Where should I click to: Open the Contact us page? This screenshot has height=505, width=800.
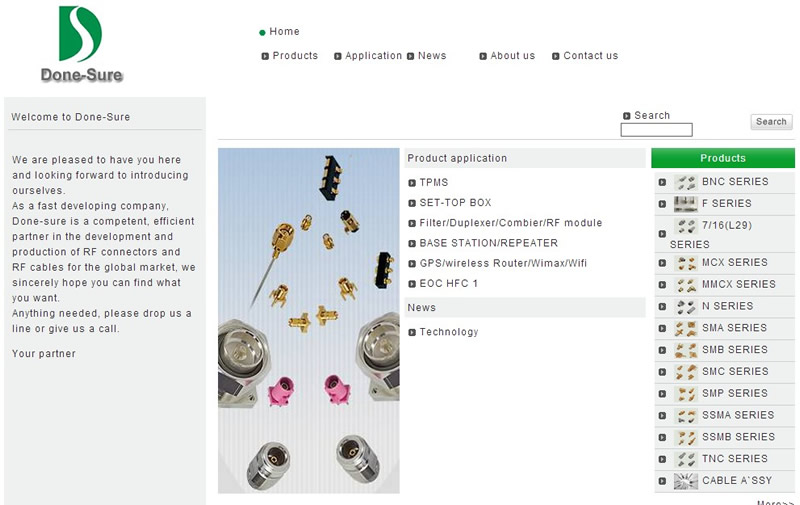pos(590,56)
